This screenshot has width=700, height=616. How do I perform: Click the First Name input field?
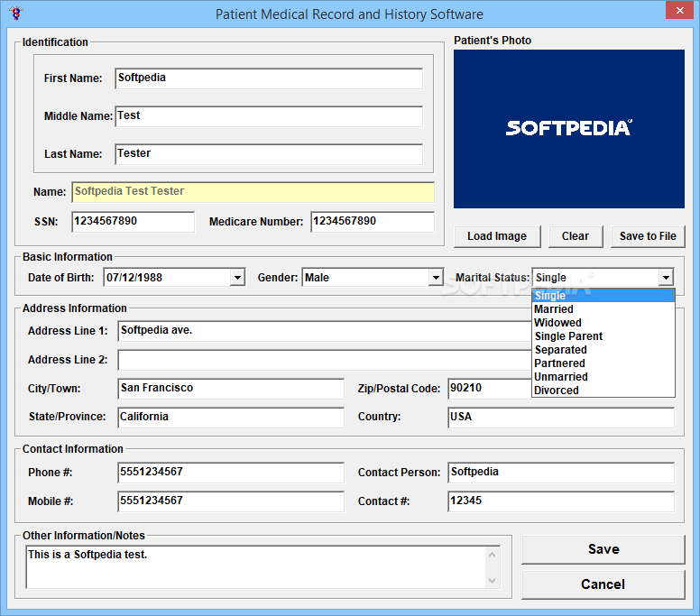pyautogui.click(x=269, y=78)
